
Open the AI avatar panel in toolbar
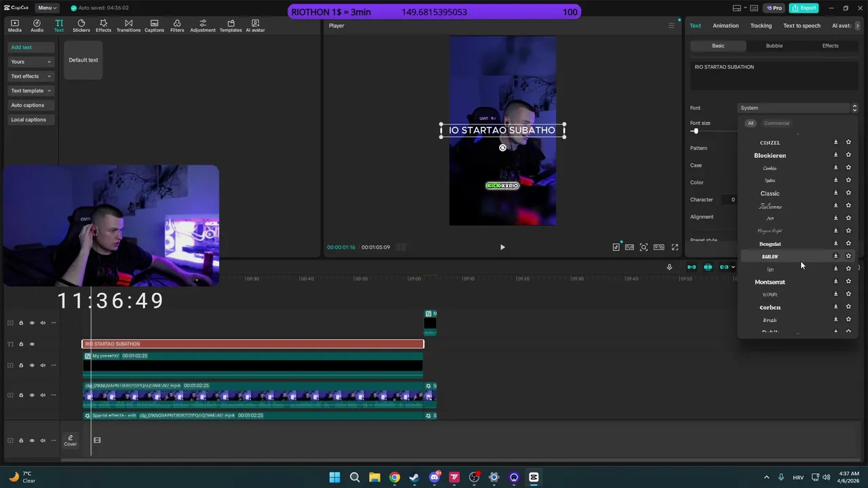click(x=255, y=26)
